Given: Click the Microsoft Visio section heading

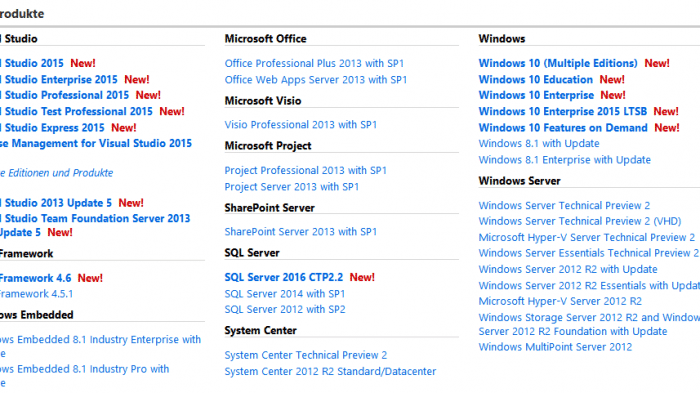Looking at the screenshot, I should click(263, 101).
